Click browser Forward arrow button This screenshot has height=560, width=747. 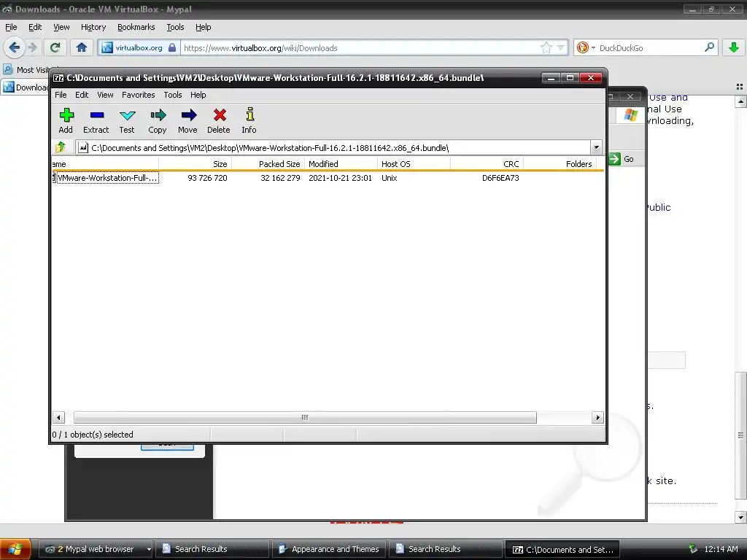pos(32,47)
